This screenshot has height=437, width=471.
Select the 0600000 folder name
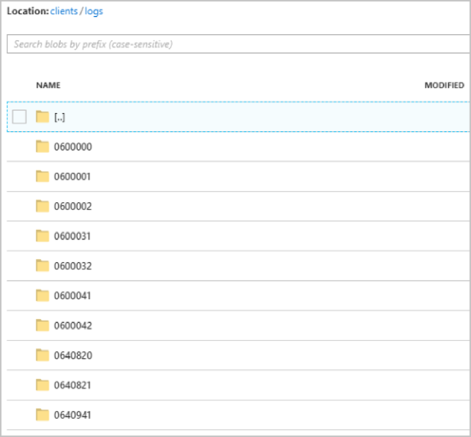[x=73, y=147]
